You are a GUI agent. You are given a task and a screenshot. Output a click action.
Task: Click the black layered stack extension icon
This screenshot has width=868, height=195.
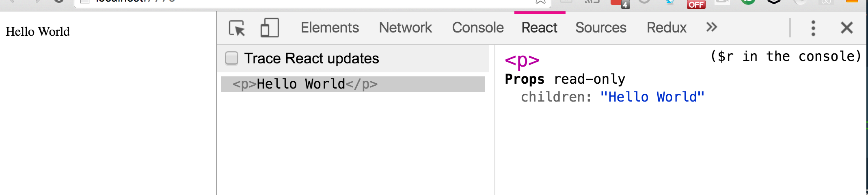point(774,2)
